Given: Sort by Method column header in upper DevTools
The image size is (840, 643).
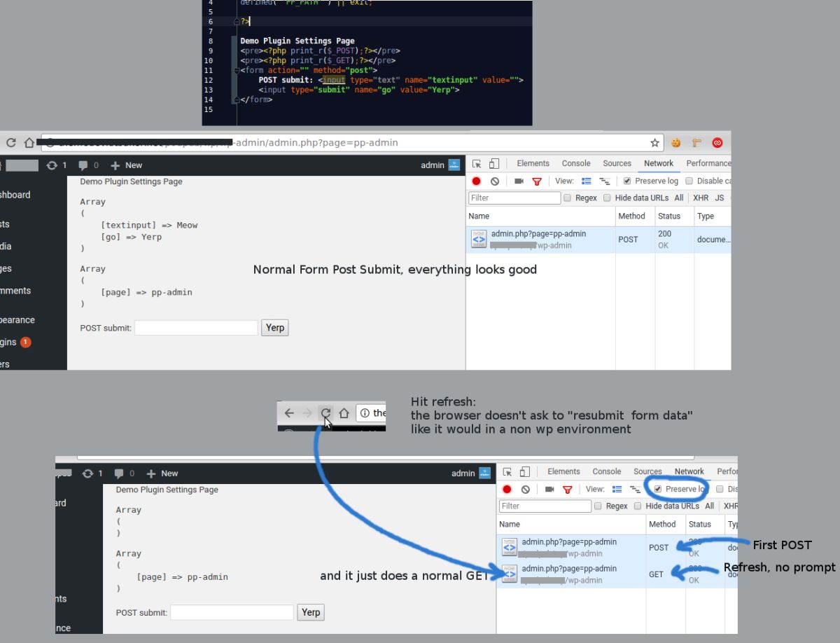Looking at the screenshot, I should click(x=634, y=216).
